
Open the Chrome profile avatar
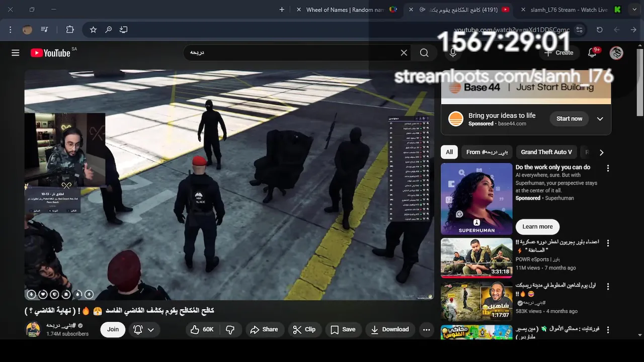pyautogui.click(x=27, y=30)
